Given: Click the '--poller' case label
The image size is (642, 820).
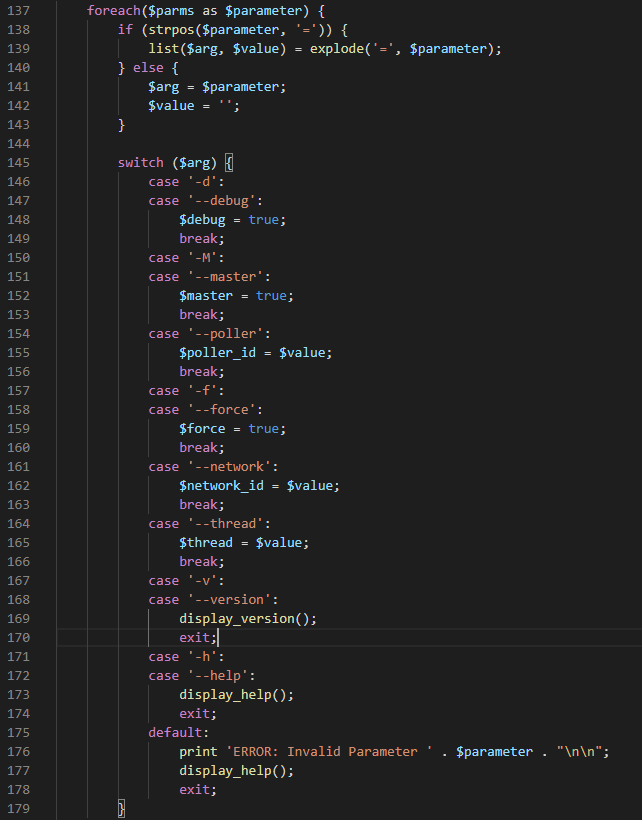Looking at the screenshot, I should tap(229, 334).
